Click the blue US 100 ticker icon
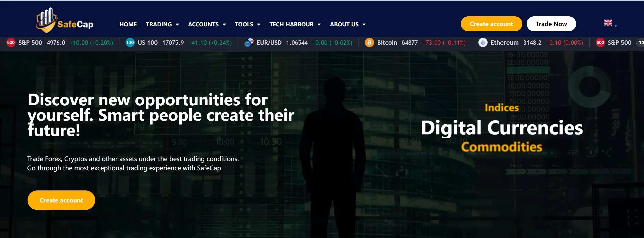 (x=130, y=42)
